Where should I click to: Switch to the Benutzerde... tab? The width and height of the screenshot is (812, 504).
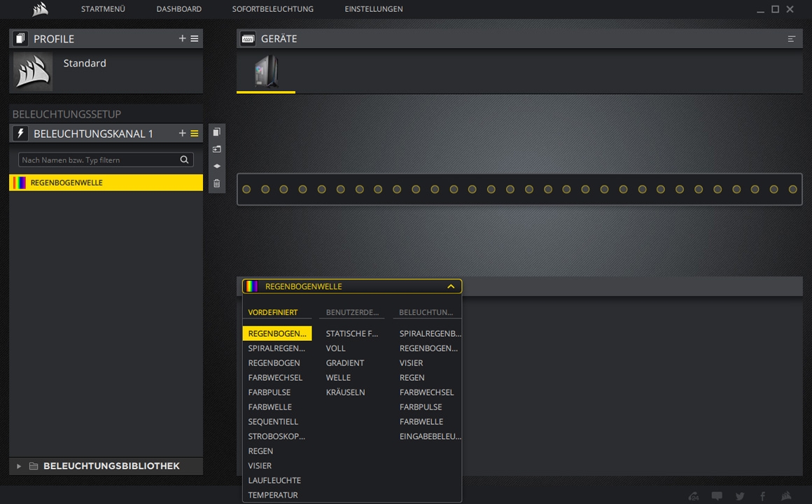(352, 312)
